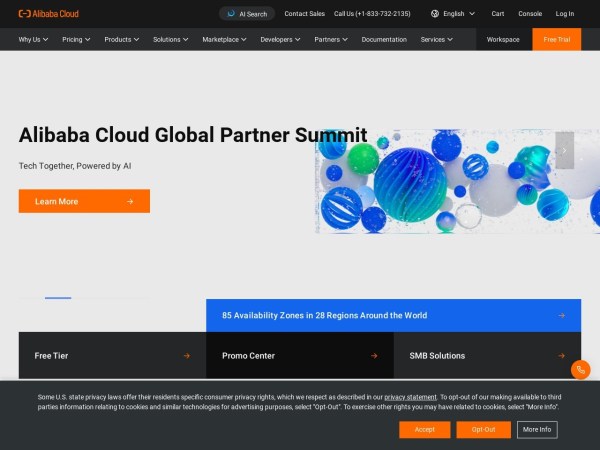Expand the Why Us menu
The width and height of the screenshot is (600, 450).
[x=35, y=39]
